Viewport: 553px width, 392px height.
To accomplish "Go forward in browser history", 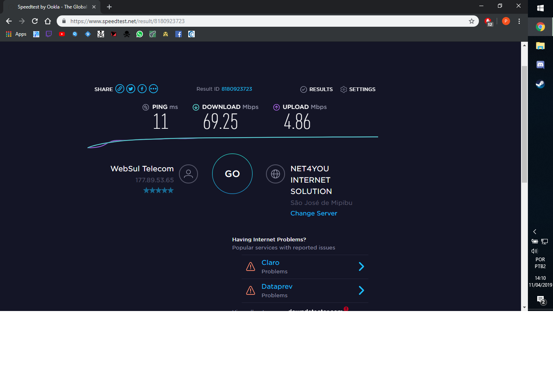I will [x=22, y=21].
